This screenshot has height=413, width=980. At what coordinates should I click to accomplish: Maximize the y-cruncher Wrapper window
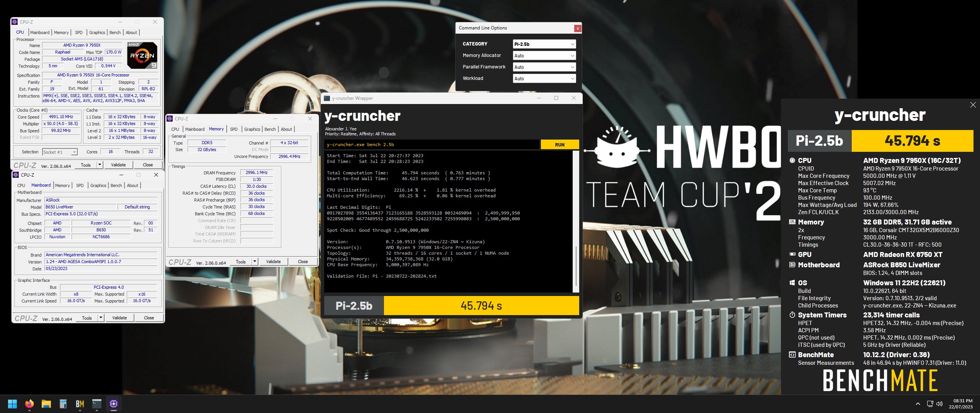click(x=556, y=98)
